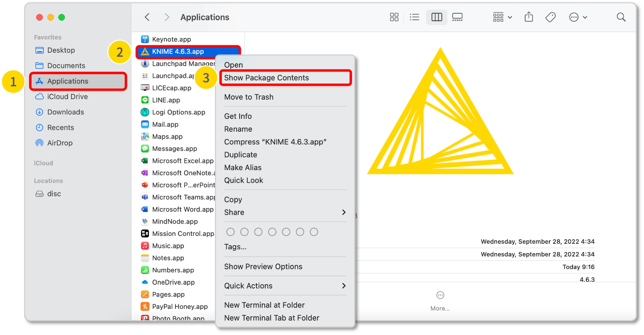The width and height of the screenshot is (644, 335).
Task: Click the last tag color circle
Action: tap(314, 232)
